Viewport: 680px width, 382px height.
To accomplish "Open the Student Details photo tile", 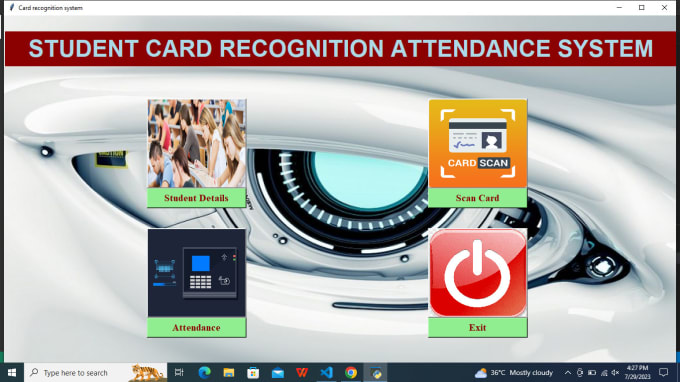I will click(196, 144).
